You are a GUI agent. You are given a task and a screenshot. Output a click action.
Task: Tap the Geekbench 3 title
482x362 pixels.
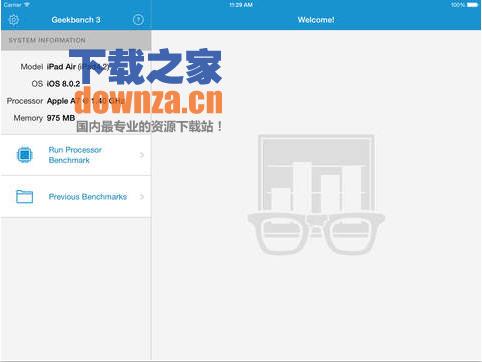76,20
